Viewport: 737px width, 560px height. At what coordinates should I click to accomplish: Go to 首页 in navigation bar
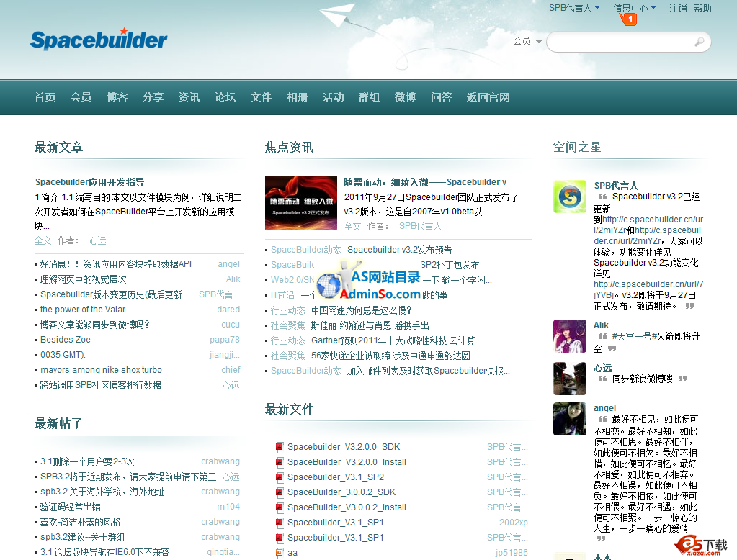[45, 97]
